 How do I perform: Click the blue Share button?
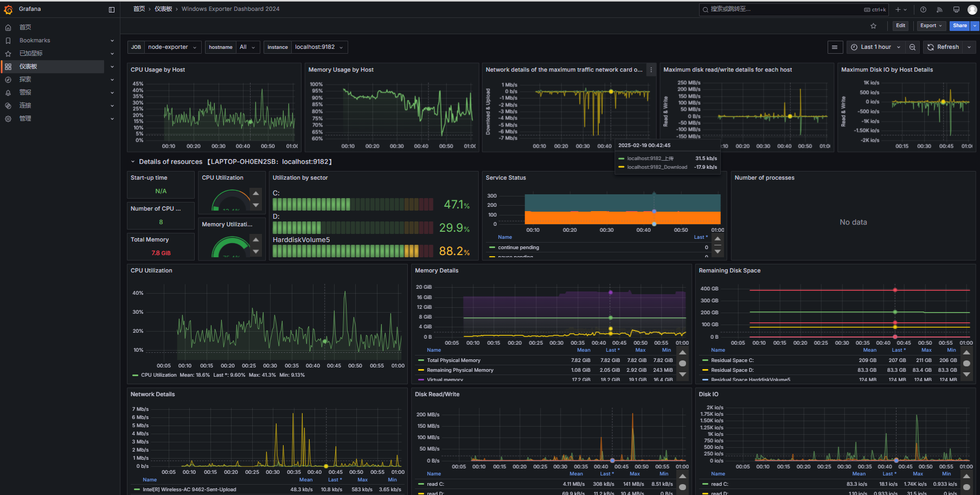point(959,26)
